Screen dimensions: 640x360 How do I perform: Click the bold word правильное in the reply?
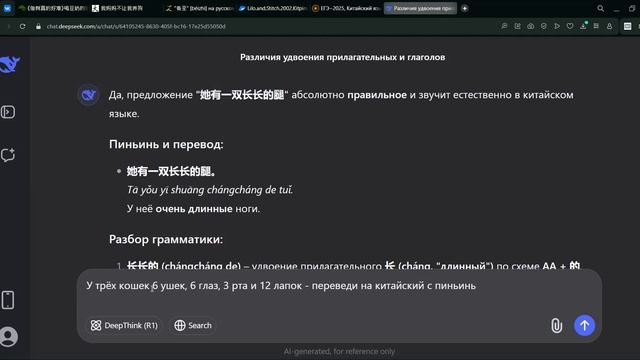pyautogui.click(x=377, y=95)
